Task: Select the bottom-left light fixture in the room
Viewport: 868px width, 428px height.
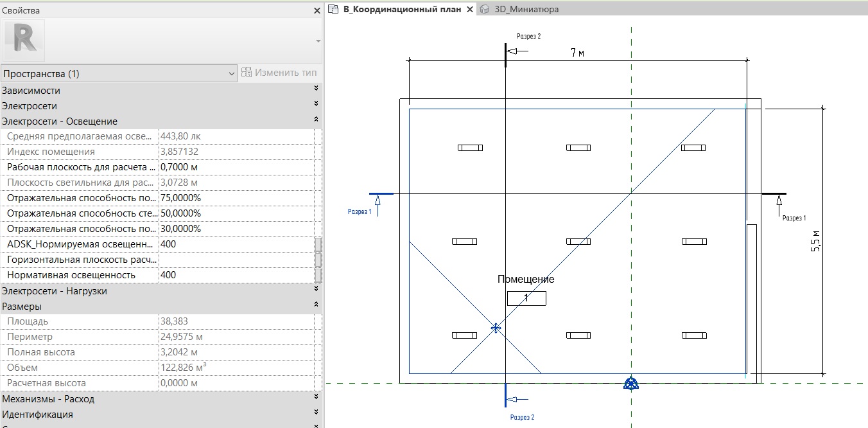Action: click(464, 335)
